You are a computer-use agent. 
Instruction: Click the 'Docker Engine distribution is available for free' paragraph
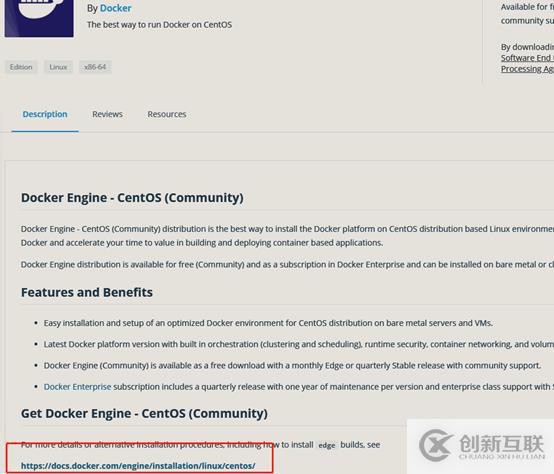287,265
